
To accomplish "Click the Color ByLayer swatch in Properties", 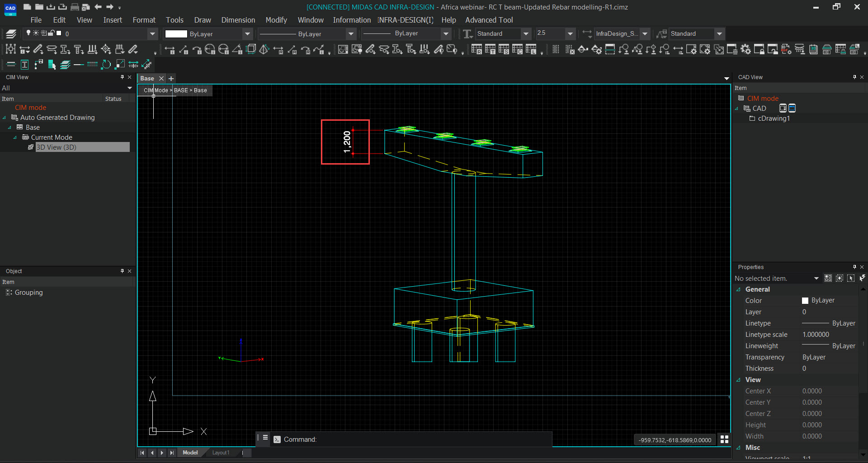I will point(805,301).
